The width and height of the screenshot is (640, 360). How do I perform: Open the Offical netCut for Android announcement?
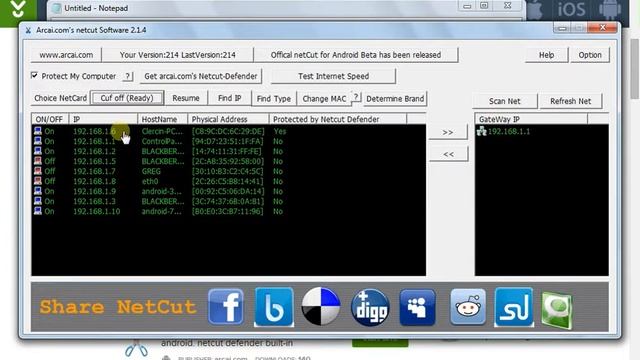click(x=356, y=55)
